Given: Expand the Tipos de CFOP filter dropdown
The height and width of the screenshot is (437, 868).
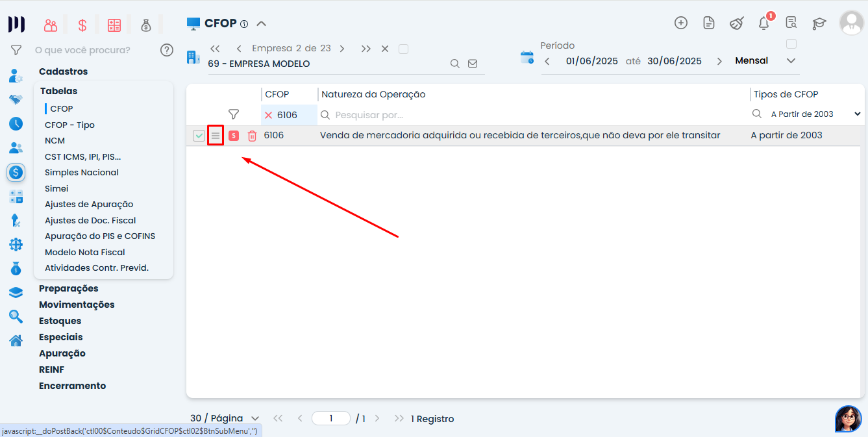Looking at the screenshot, I should click(x=857, y=114).
